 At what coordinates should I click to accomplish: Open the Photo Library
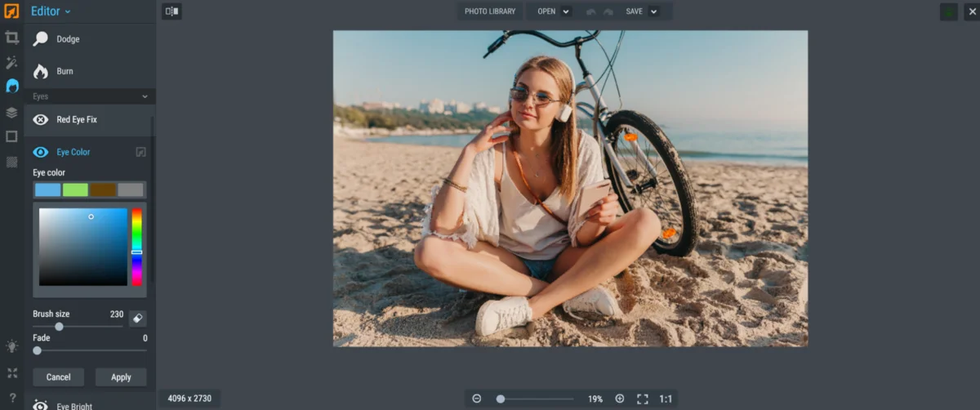(490, 11)
